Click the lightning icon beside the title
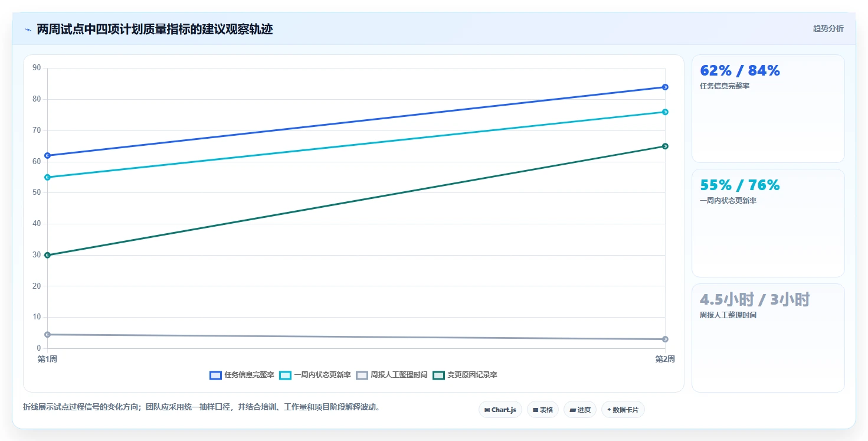 28,30
